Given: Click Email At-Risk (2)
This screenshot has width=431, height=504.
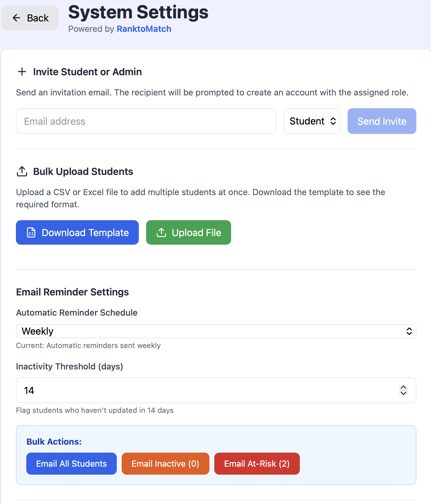Looking at the screenshot, I should [x=256, y=463].
